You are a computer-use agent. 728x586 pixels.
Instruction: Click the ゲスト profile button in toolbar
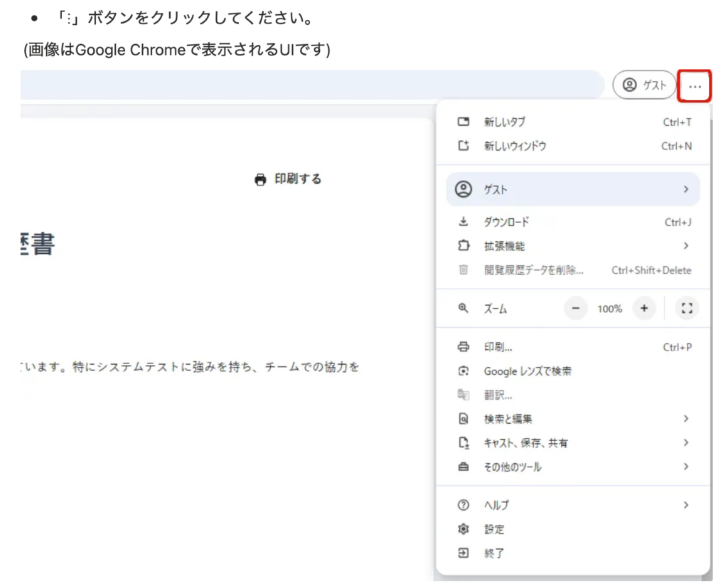pyautogui.click(x=644, y=85)
